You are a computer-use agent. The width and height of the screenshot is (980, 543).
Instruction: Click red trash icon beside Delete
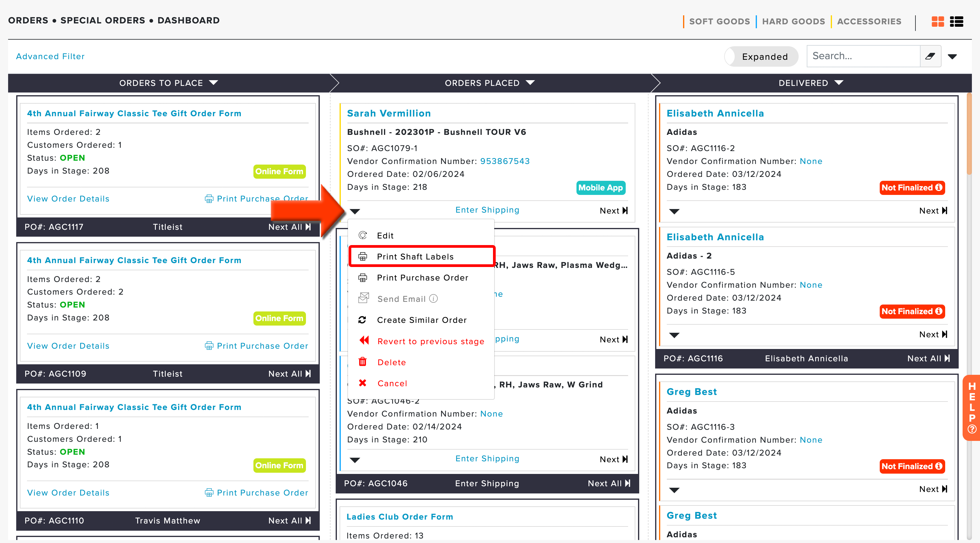(363, 362)
